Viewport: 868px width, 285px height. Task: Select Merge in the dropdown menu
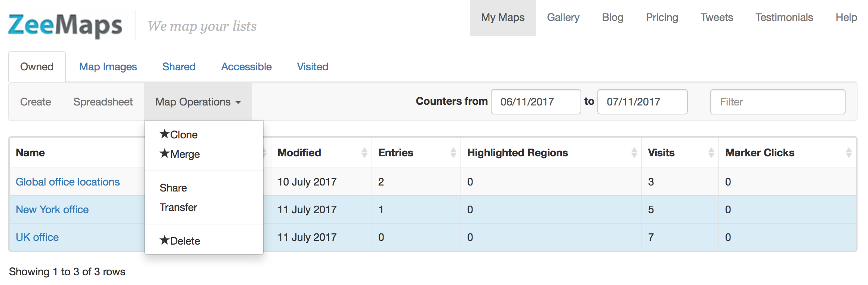[x=180, y=154]
